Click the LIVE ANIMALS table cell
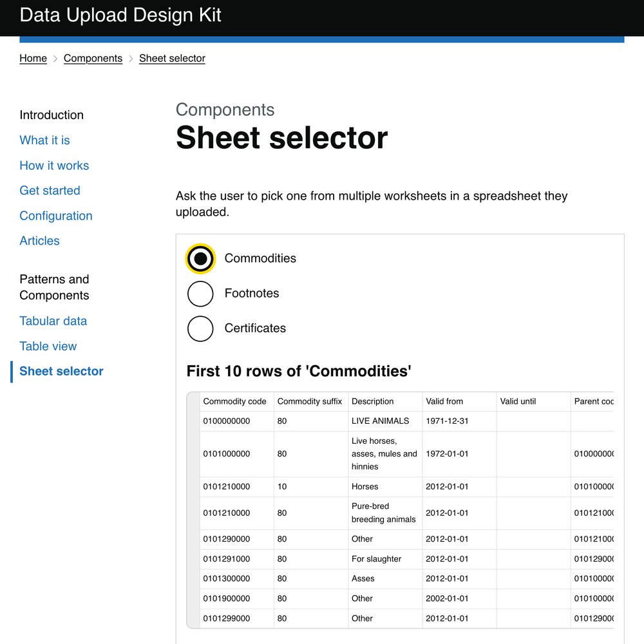The width and height of the screenshot is (644, 644). point(380,421)
